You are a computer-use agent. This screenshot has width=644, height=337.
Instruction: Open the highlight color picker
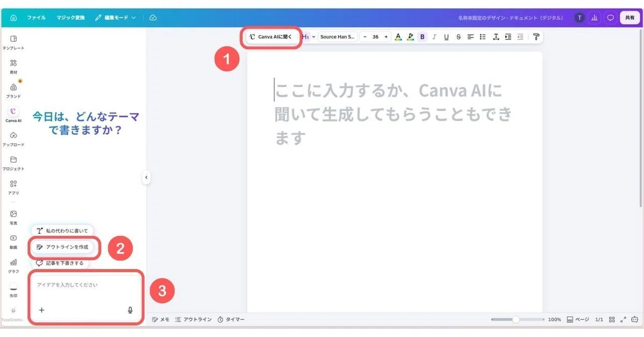[x=410, y=37]
